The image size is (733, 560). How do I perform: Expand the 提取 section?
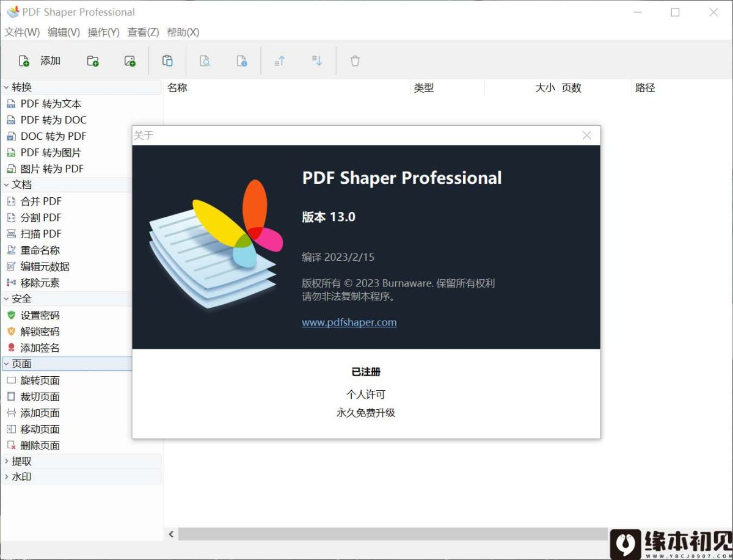7,462
